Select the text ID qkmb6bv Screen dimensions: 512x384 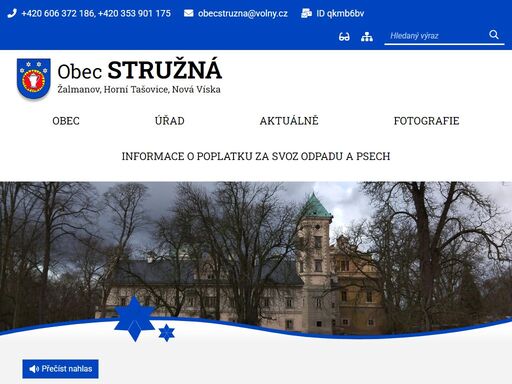coord(340,14)
